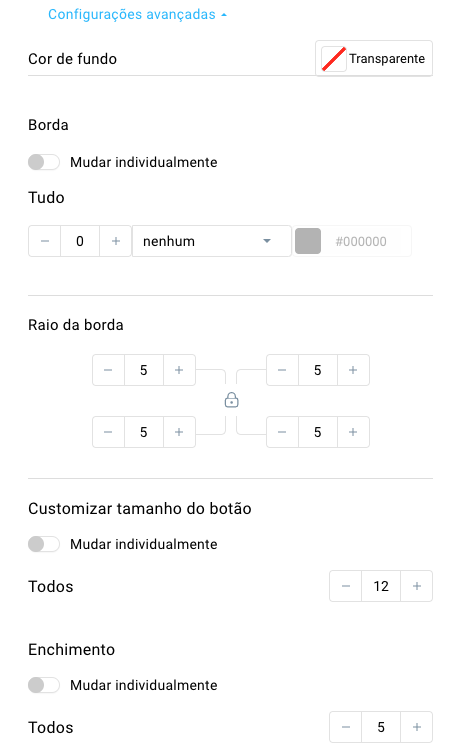Open the gray border color swatch

click(308, 241)
